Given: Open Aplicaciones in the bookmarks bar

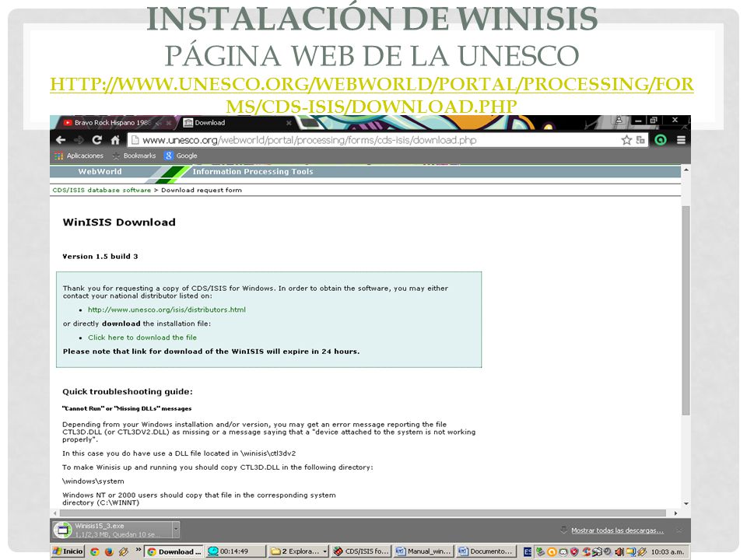Looking at the screenshot, I should tap(79, 156).
